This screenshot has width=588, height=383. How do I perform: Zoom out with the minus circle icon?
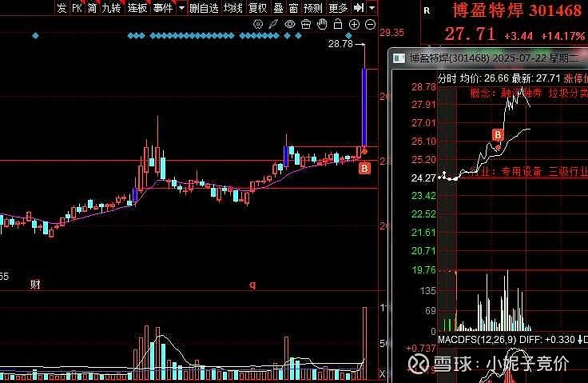(x=370, y=25)
